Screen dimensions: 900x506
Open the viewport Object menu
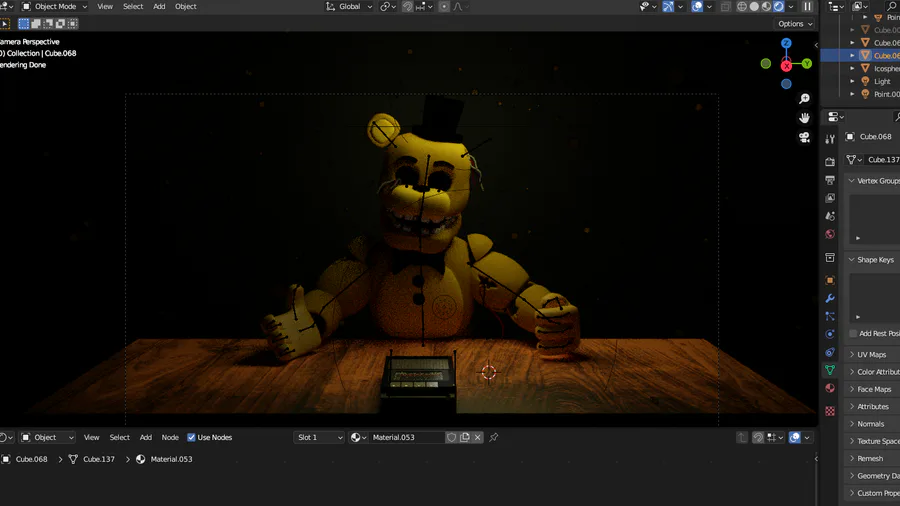[185, 6]
